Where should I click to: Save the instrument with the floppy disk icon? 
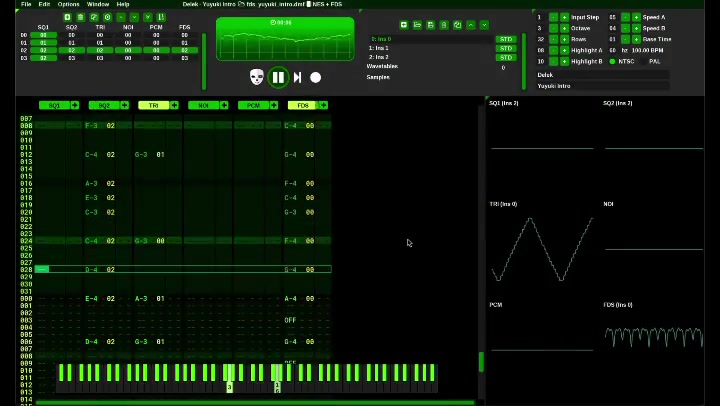430,25
